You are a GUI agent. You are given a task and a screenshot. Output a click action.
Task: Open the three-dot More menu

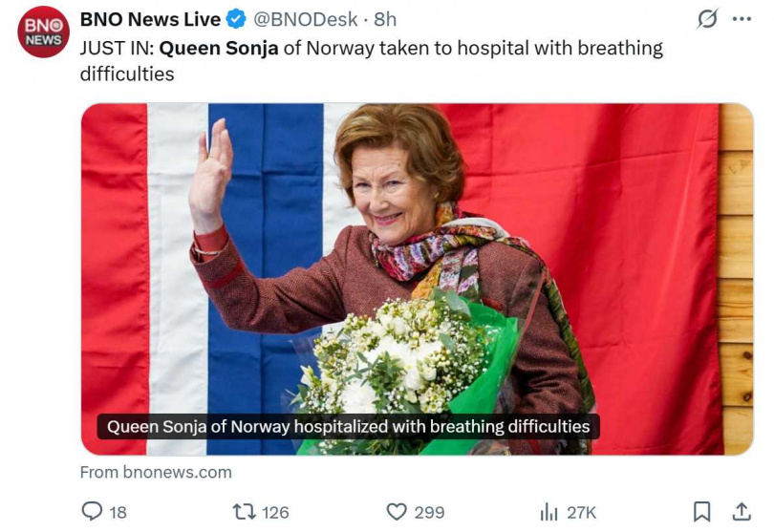742,19
